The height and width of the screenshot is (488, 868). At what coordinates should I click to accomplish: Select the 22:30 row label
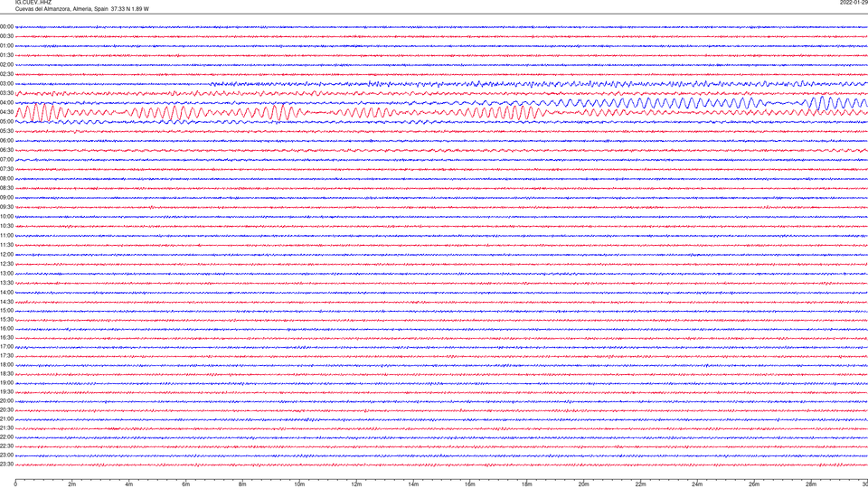pyautogui.click(x=6, y=446)
